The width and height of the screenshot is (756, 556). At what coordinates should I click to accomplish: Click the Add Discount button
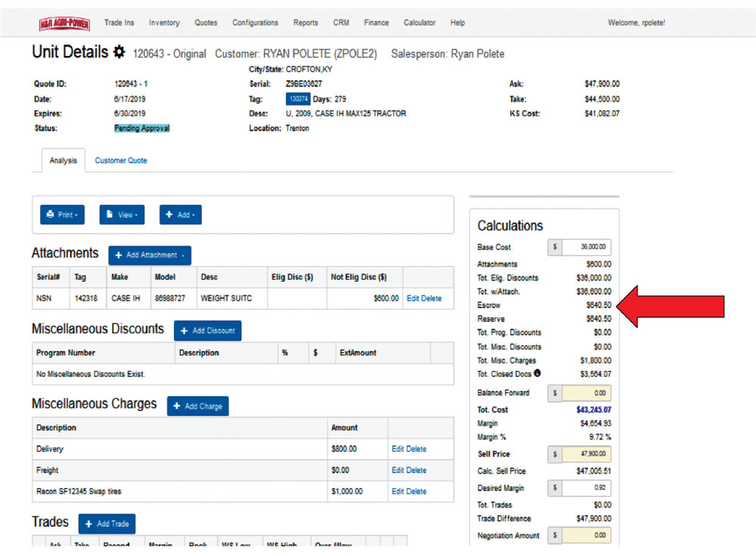[207, 331]
